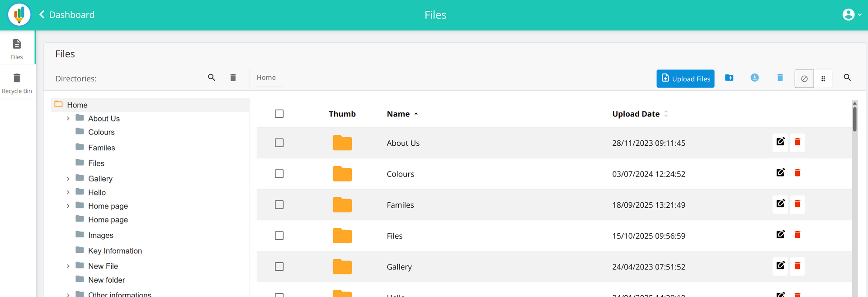Open the user account dropdown
Screen dimensions: 868x297
pos(852,15)
